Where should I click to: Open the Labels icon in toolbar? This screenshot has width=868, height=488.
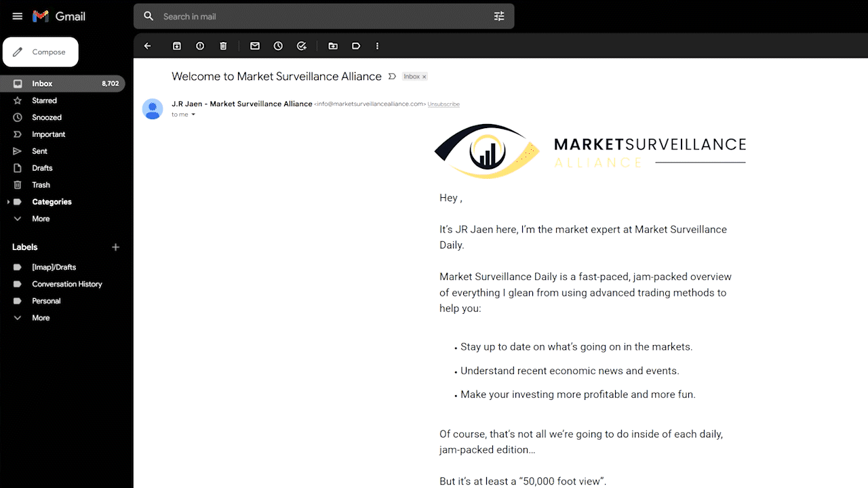pos(356,46)
